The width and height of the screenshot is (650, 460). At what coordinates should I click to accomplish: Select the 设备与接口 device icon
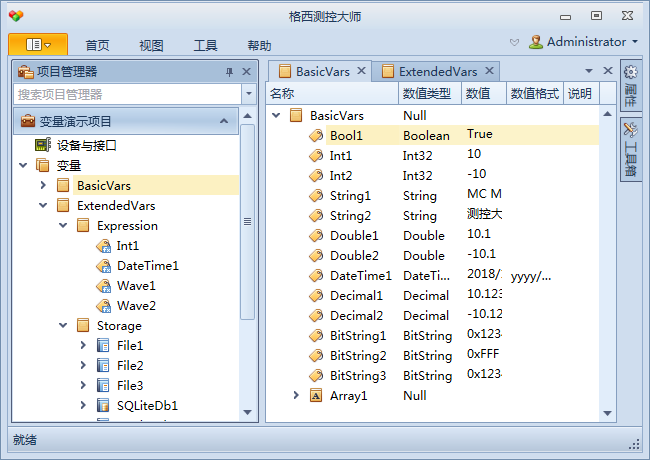pyautogui.click(x=43, y=145)
